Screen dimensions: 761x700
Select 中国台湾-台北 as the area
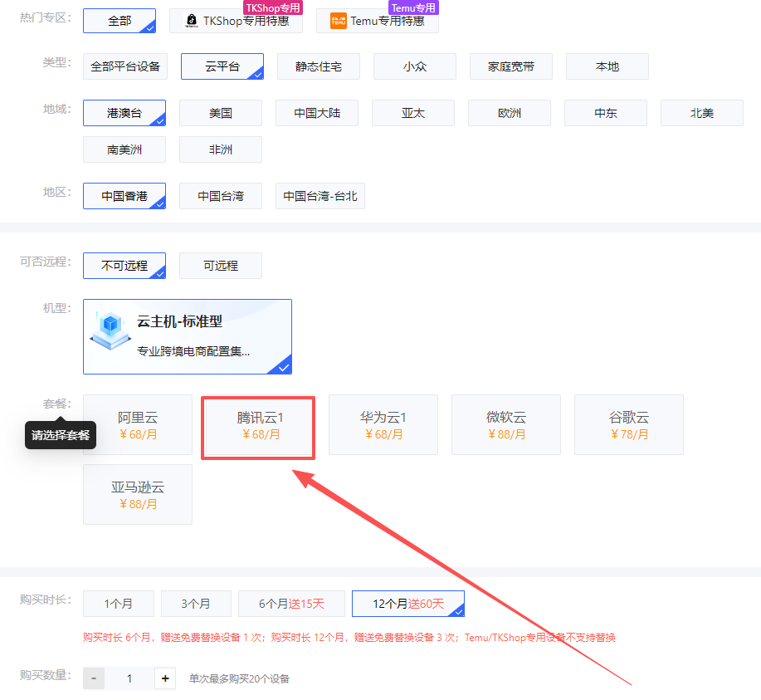[x=320, y=196]
